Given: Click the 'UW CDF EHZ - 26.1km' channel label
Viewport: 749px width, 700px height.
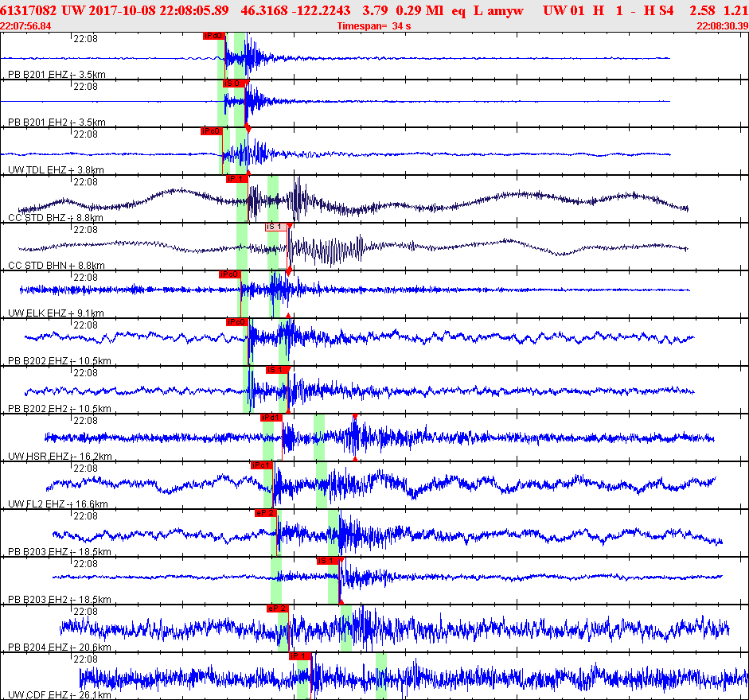Looking at the screenshot, I should [59, 695].
